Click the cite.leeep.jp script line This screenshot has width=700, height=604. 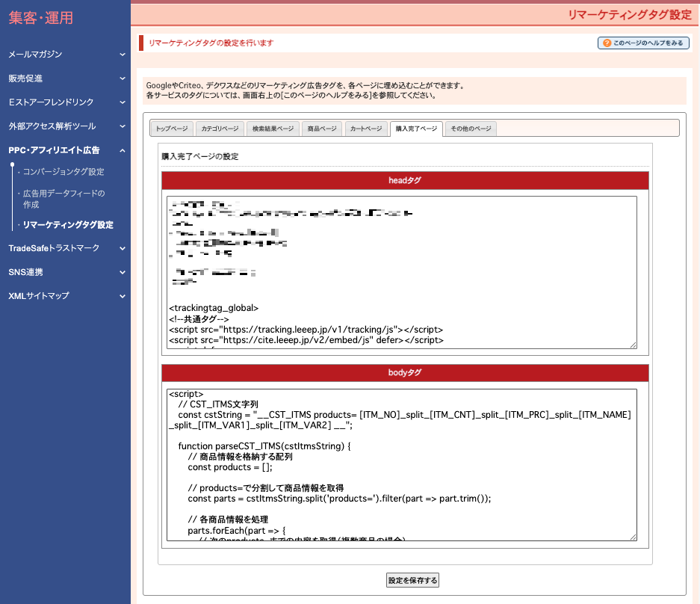(x=306, y=340)
